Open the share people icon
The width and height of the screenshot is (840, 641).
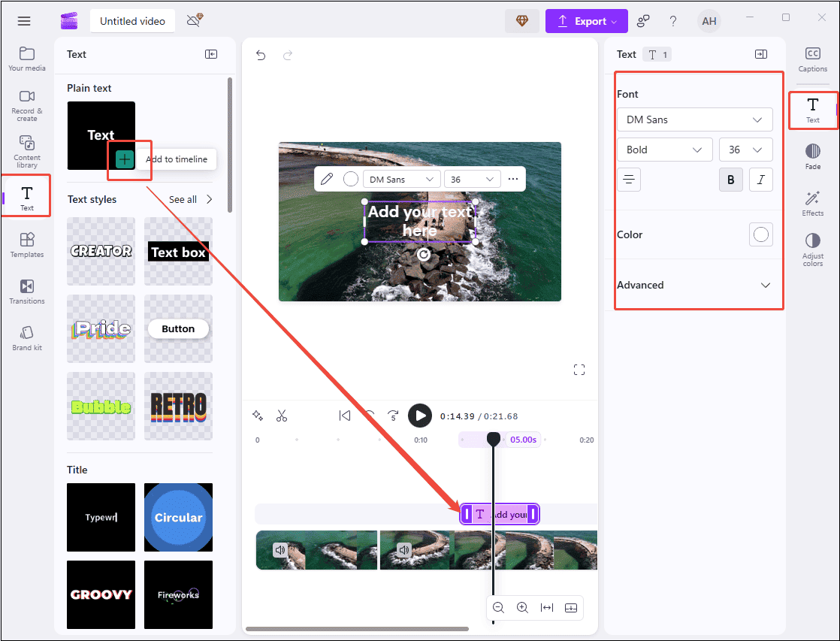pos(643,21)
